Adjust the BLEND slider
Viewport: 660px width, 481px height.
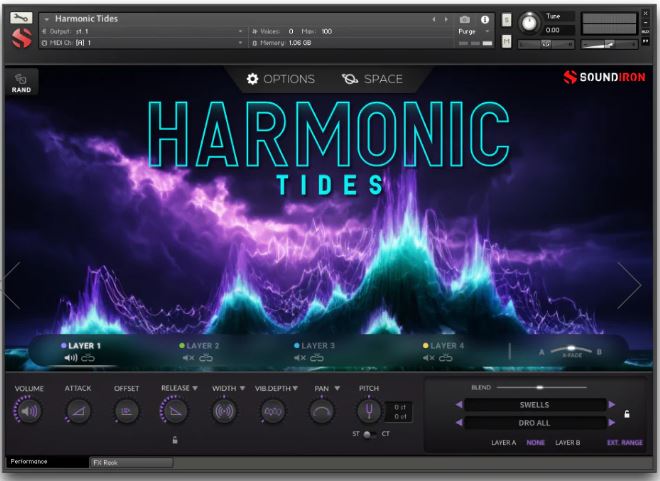[x=542, y=387]
